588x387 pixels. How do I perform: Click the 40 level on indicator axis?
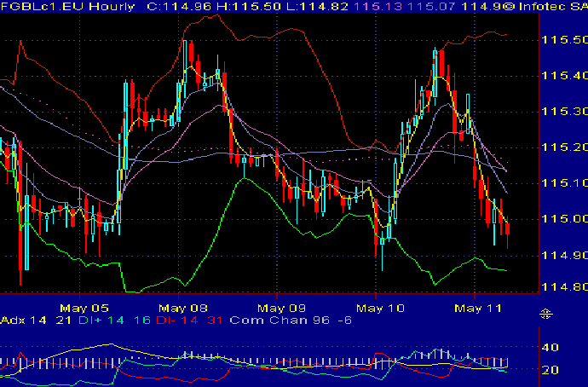(x=550, y=348)
